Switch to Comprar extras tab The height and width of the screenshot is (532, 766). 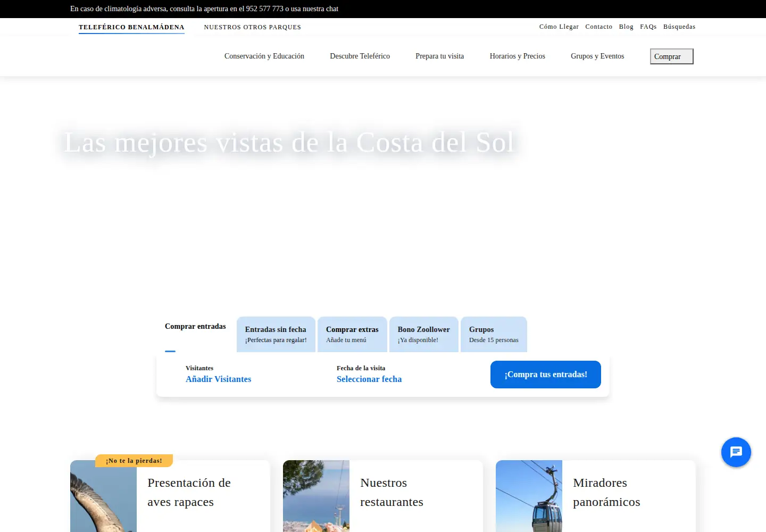pyautogui.click(x=352, y=334)
